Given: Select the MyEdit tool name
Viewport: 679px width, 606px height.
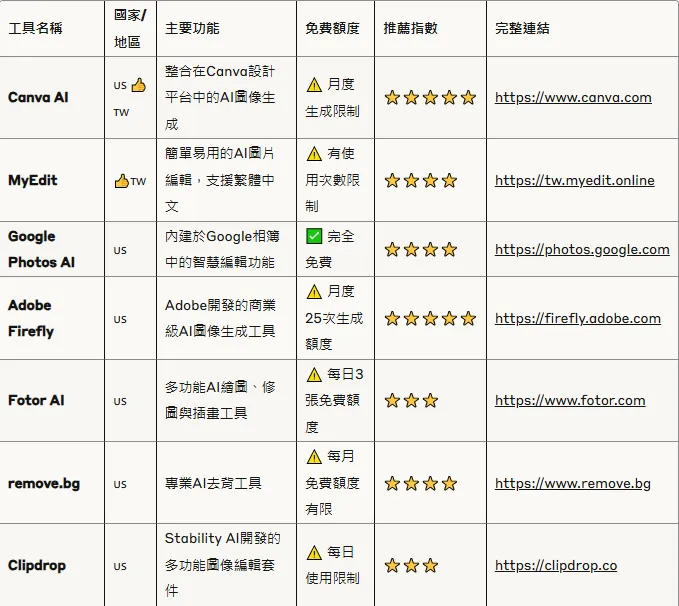Looking at the screenshot, I should pos(32,180).
